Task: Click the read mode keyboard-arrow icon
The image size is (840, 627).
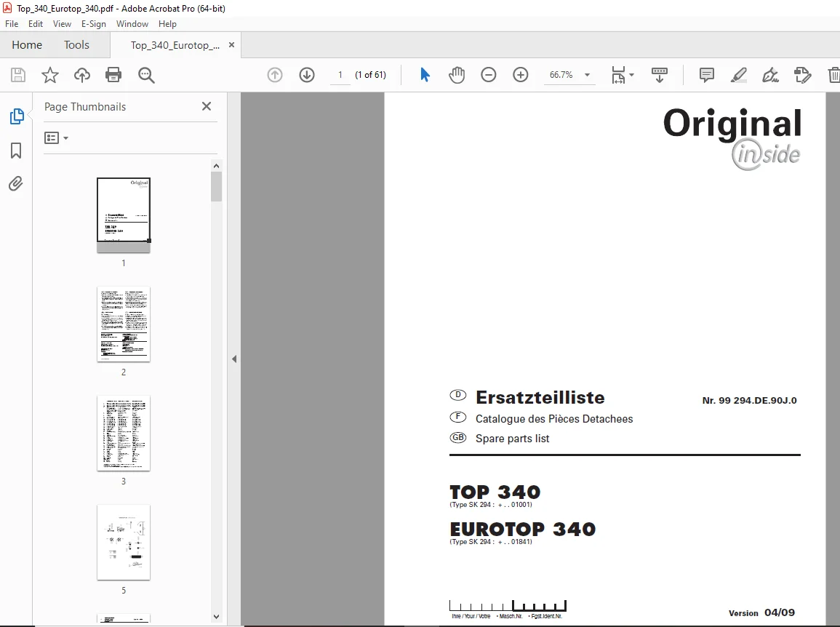Action: click(660, 75)
